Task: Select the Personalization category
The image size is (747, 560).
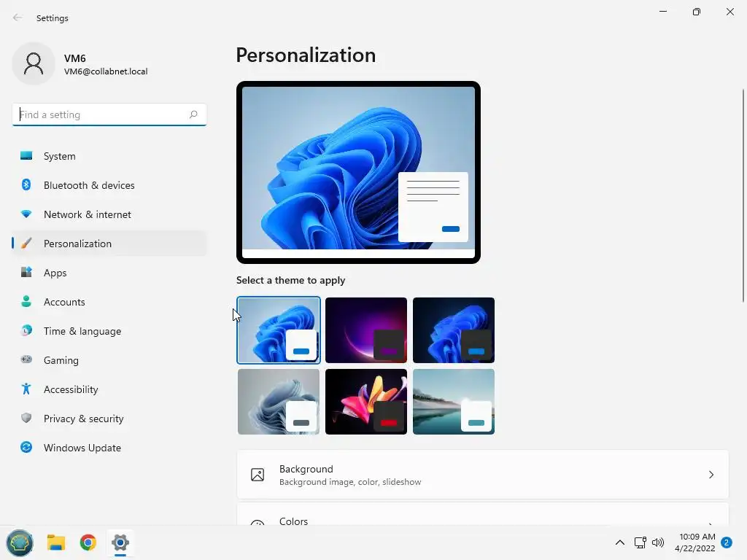Action: click(109, 244)
